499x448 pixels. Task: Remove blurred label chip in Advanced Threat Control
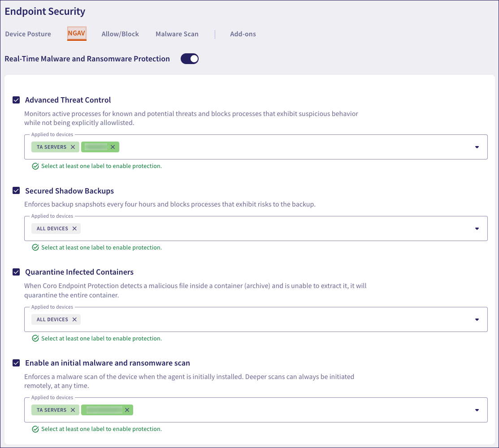tap(113, 147)
